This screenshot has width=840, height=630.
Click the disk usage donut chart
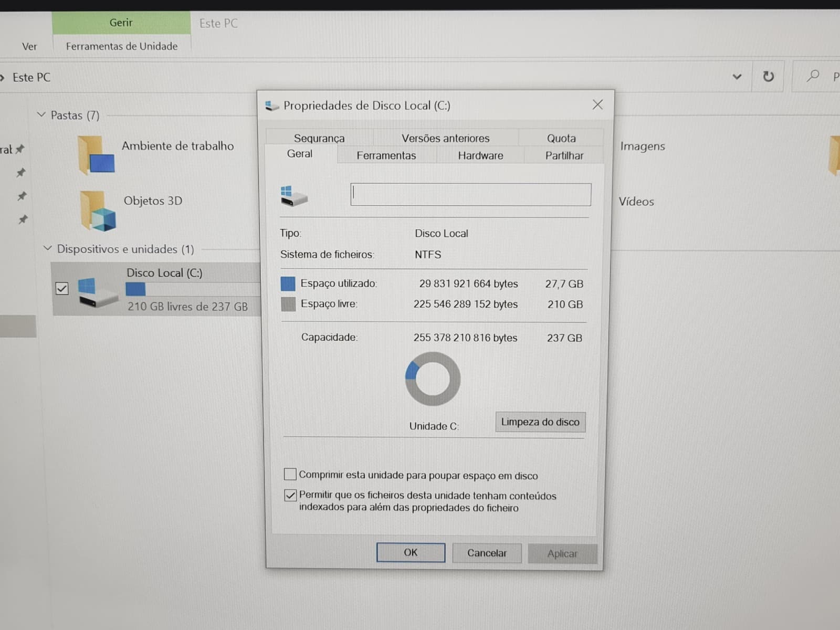click(433, 379)
